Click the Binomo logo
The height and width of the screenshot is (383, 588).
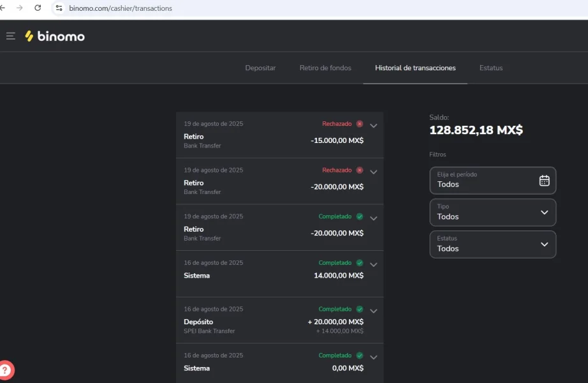point(55,36)
